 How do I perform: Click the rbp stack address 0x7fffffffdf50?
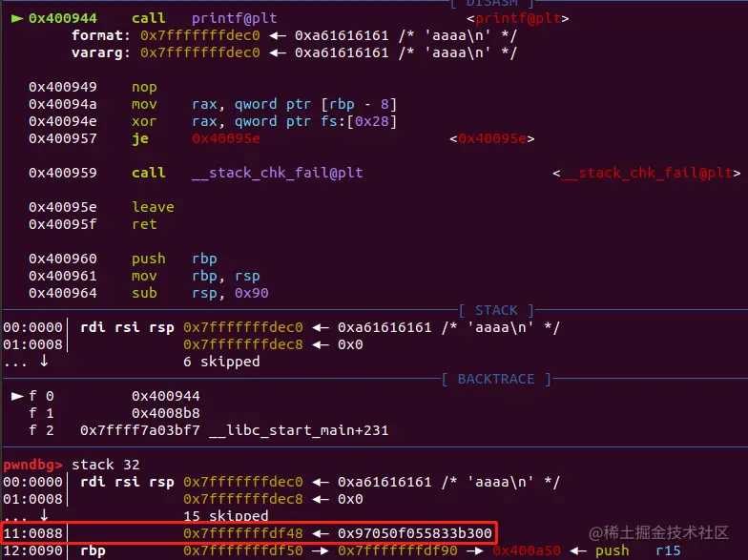click(242, 550)
